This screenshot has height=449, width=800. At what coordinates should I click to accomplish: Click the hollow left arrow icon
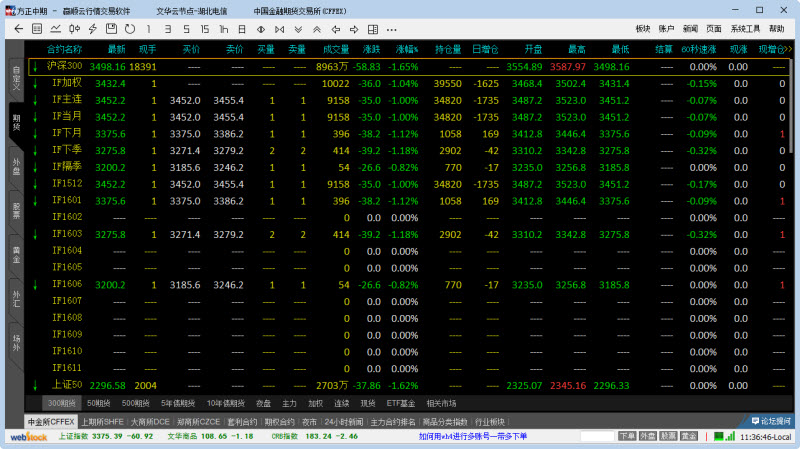pos(336,29)
